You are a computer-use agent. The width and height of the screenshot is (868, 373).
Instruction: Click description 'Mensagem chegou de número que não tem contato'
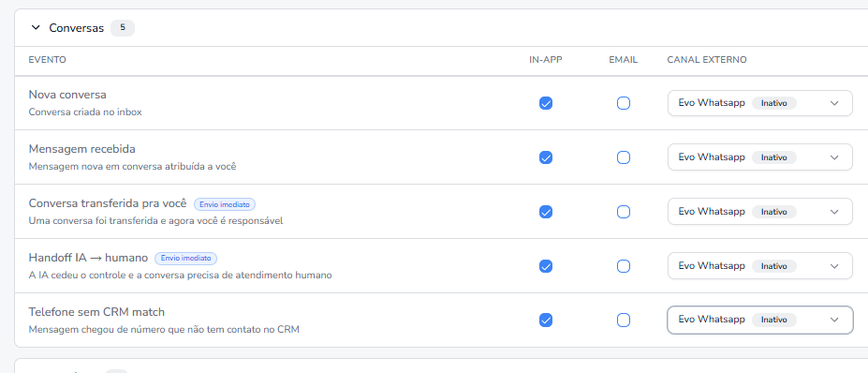(x=164, y=329)
